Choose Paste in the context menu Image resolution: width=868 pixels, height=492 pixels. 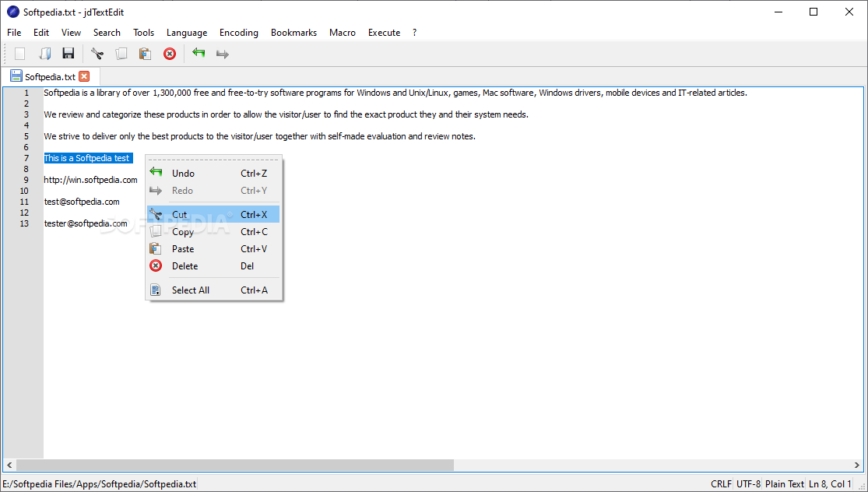pyautogui.click(x=213, y=248)
